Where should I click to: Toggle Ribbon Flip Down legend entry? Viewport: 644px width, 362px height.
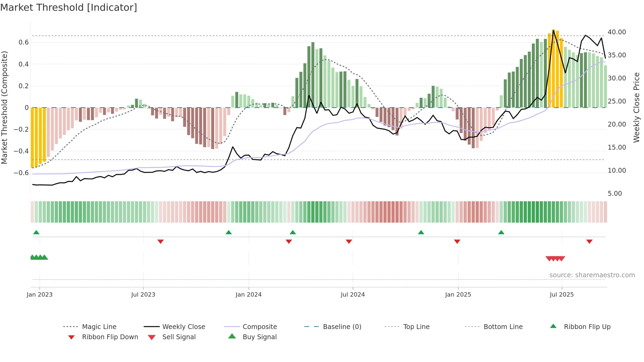tap(103, 337)
